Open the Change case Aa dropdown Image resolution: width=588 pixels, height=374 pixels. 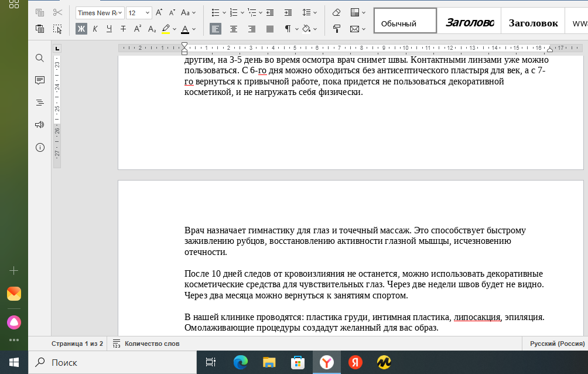pyautogui.click(x=188, y=13)
